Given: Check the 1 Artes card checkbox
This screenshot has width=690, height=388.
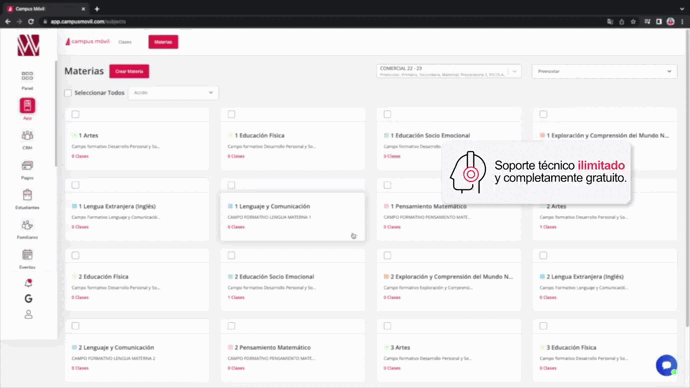Looking at the screenshot, I should (x=76, y=114).
